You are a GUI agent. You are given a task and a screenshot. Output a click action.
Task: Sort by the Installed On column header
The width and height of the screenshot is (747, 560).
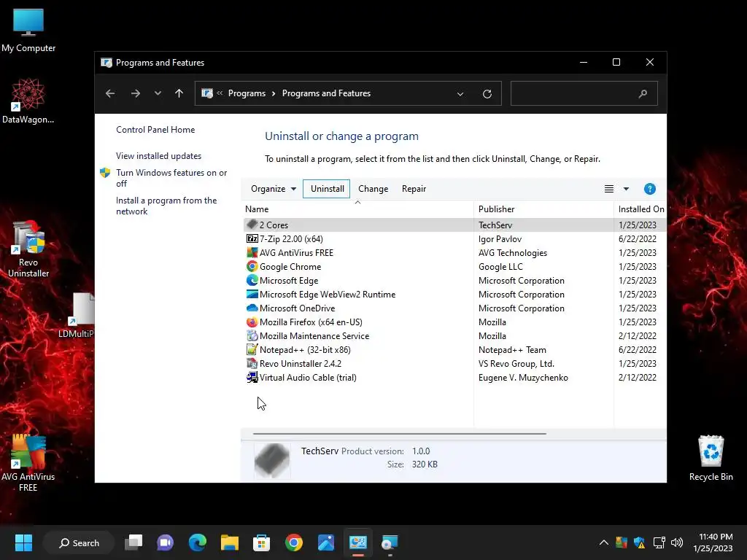640,209
